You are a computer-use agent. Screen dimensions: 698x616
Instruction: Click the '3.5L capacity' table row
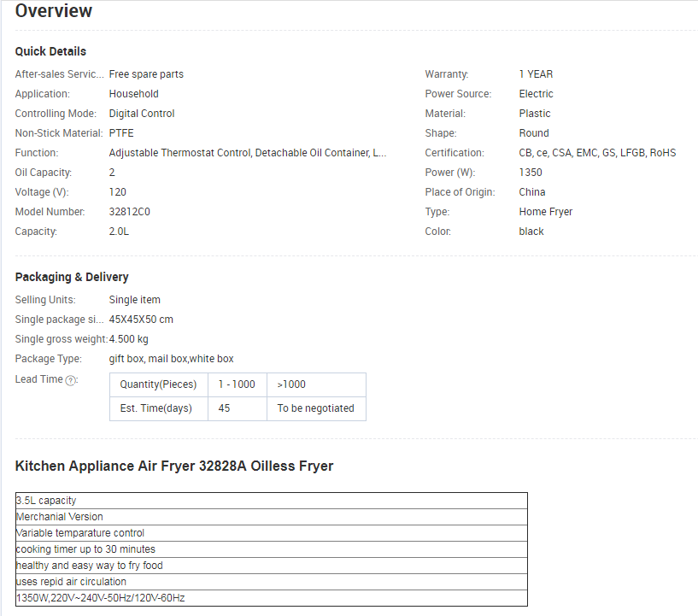(271, 501)
